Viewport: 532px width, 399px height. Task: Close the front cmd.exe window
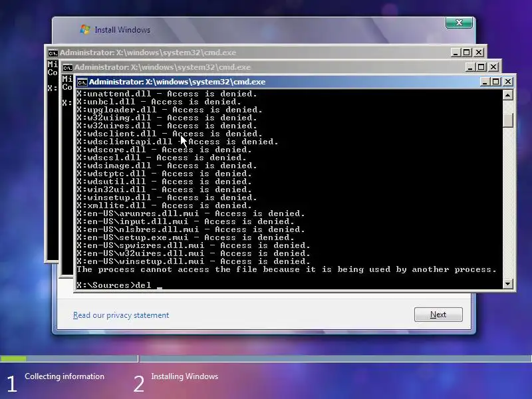[x=508, y=82]
